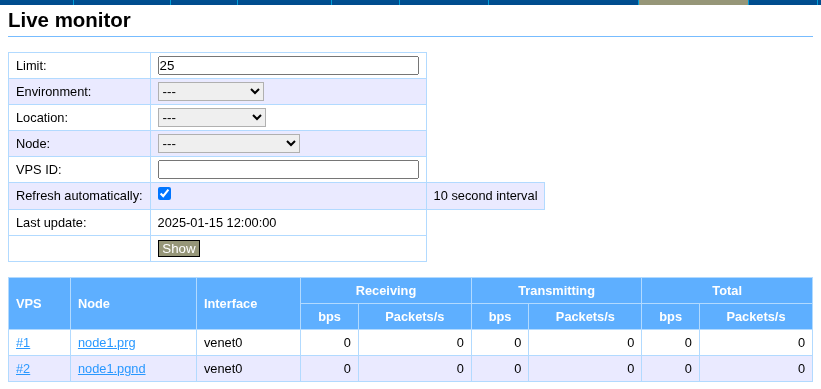This screenshot has height=389, width=821.
Task: Click the bps header under Transmitting
Action: 500,317
